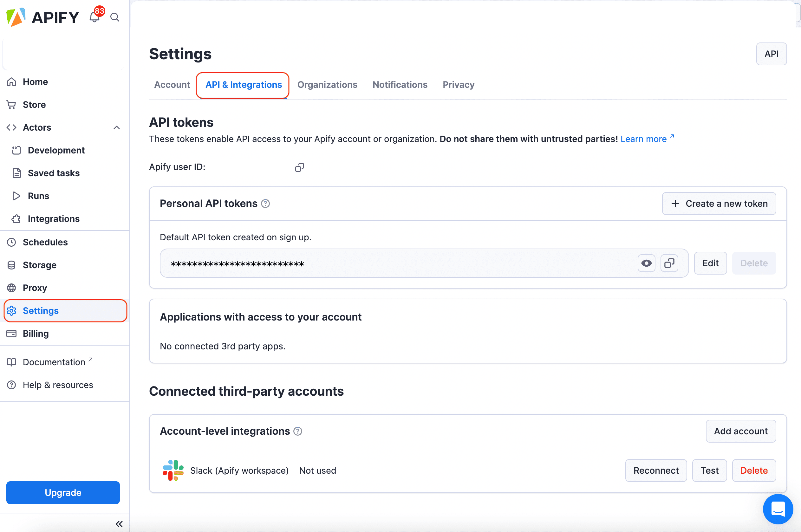The width and height of the screenshot is (801, 532).
Task: Open the Account-level integrations help tooltip
Action: [x=298, y=431]
